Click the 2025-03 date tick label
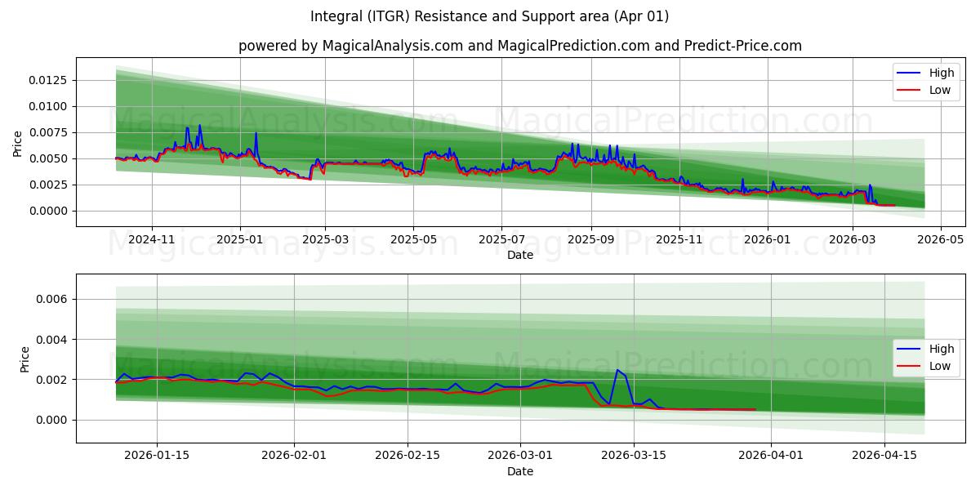Image resolution: width=980 pixels, height=490 pixels. click(x=325, y=239)
